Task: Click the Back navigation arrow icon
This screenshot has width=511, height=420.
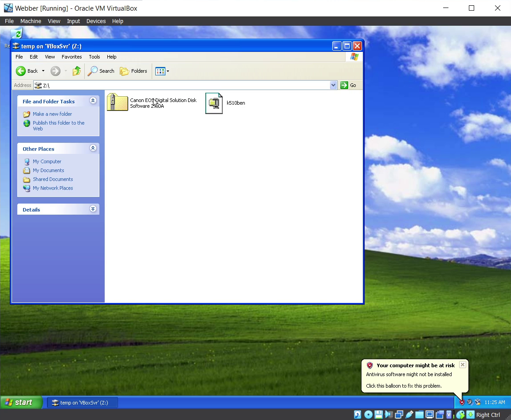Action: (21, 71)
